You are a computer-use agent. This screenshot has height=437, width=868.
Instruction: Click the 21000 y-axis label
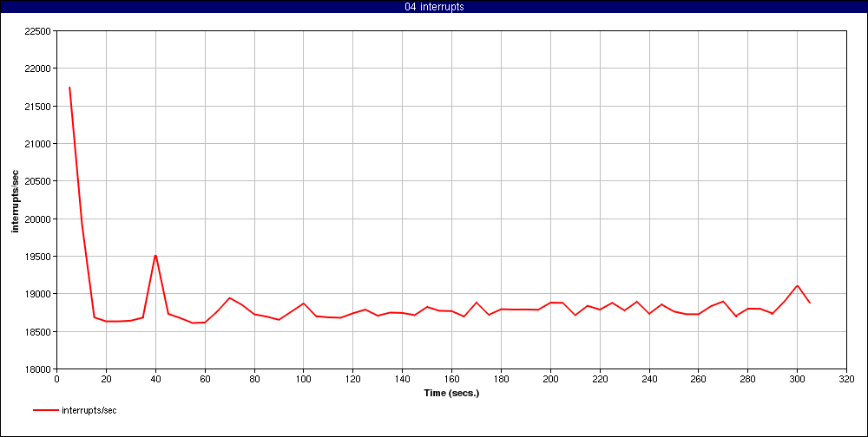[x=38, y=144]
